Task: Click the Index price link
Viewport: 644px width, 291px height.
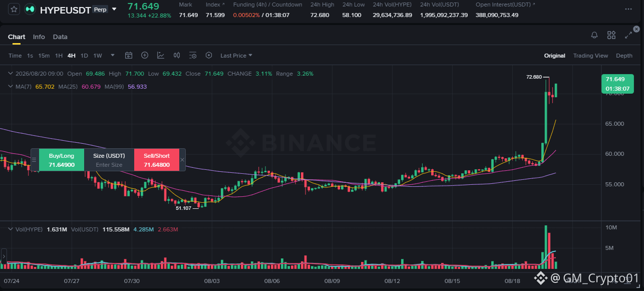Action: 215,5
